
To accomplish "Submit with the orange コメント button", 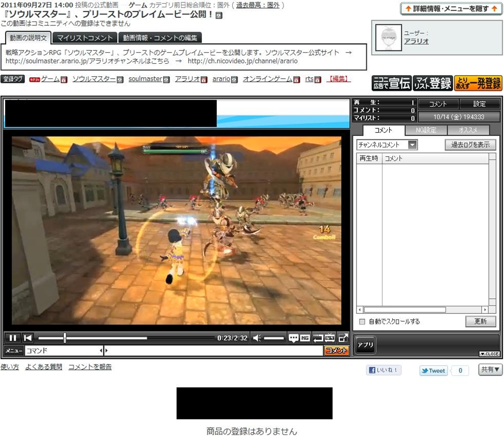I will click(336, 350).
